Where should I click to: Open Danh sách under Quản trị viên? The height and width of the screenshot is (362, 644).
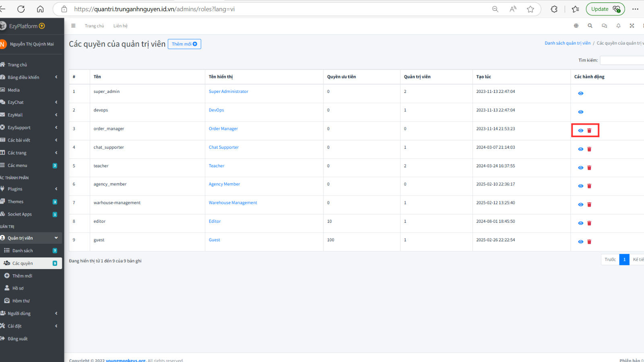point(31,251)
